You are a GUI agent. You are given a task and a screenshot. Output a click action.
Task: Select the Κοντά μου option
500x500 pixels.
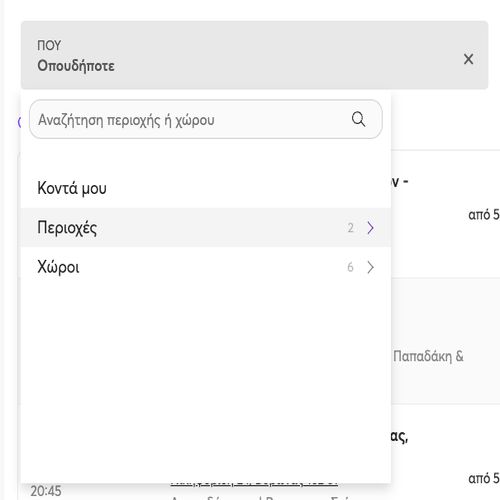click(x=206, y=188)
